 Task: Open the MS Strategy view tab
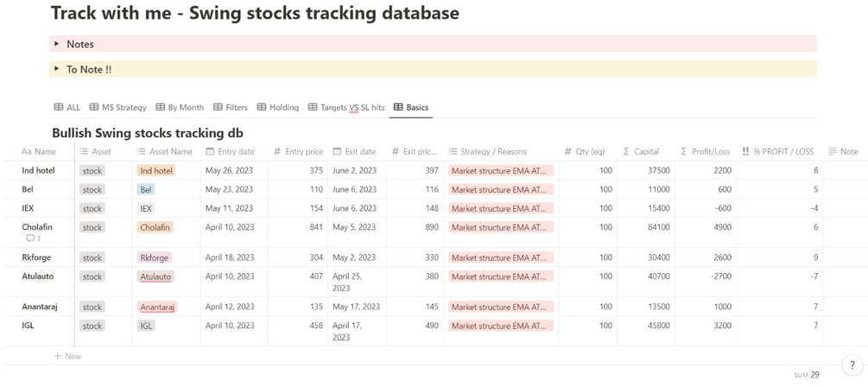(117, 107)
